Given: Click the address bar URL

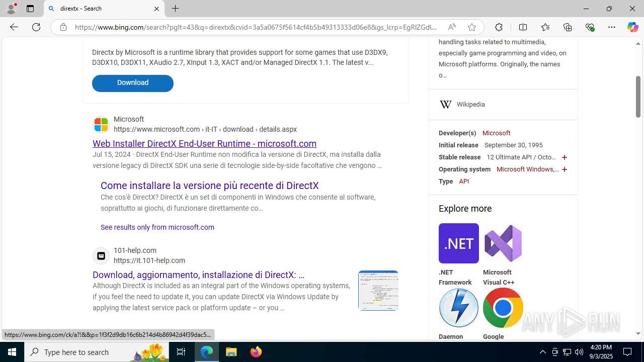Looking at the screenshot, I should (x=256, y=27).
